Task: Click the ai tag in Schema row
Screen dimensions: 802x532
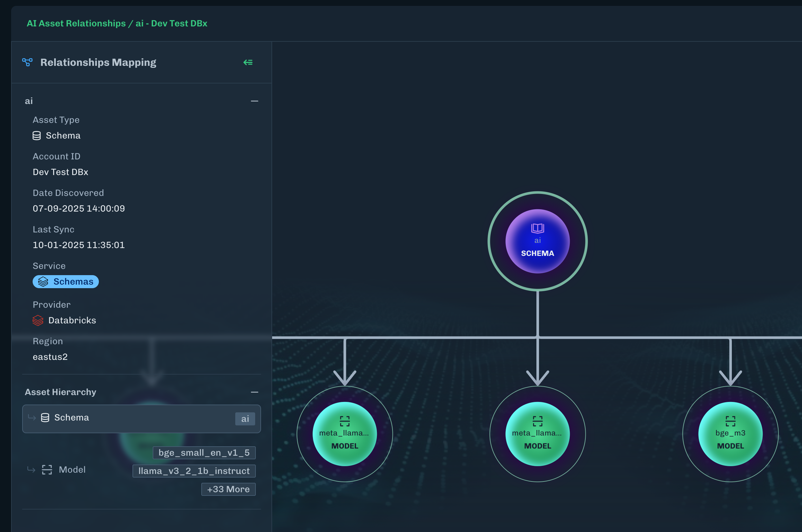Action: click(245, 419)
